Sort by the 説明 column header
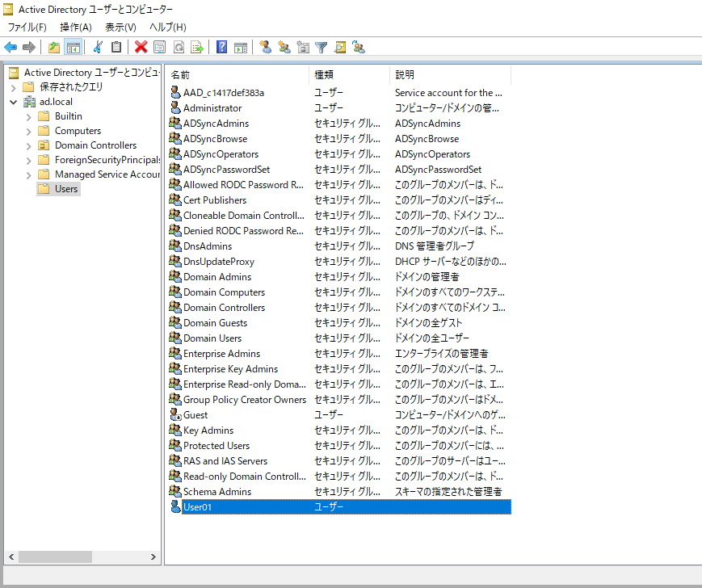Viewport: 702px width, 588px height. click(450, 75)
